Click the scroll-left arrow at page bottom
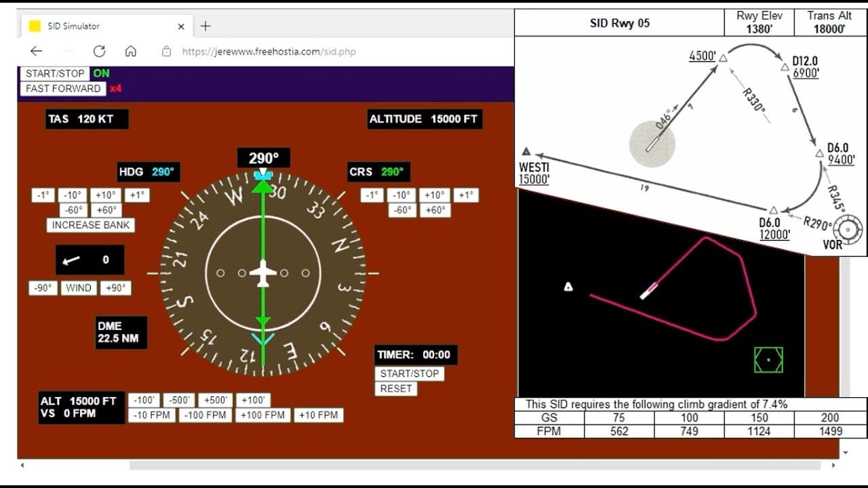 point(22,466)
